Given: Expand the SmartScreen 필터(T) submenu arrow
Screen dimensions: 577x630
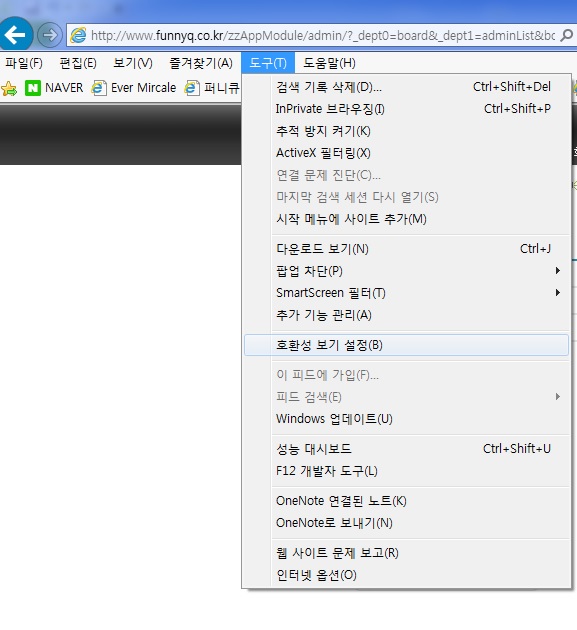Looking at the screenshot, I should pos(558,293).
